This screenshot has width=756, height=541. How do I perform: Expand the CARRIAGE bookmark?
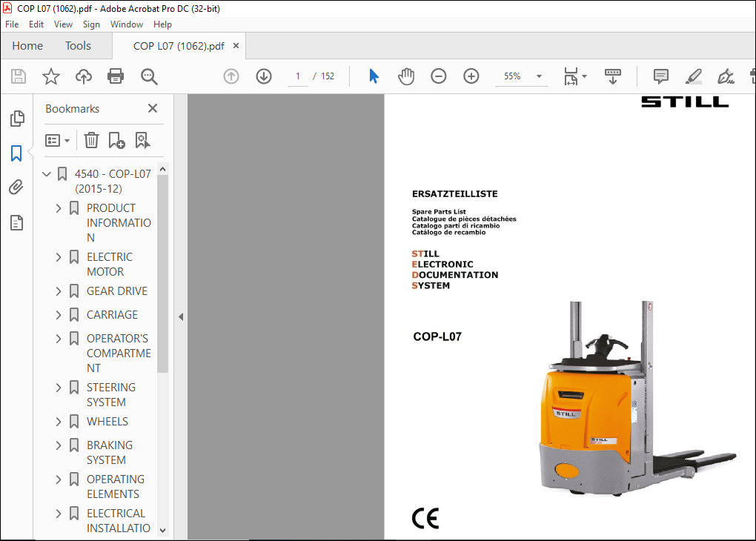point(59,315)
